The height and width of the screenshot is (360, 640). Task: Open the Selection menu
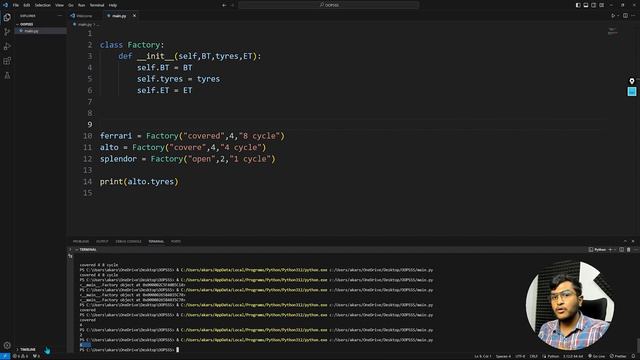click(x=42, y=5)
